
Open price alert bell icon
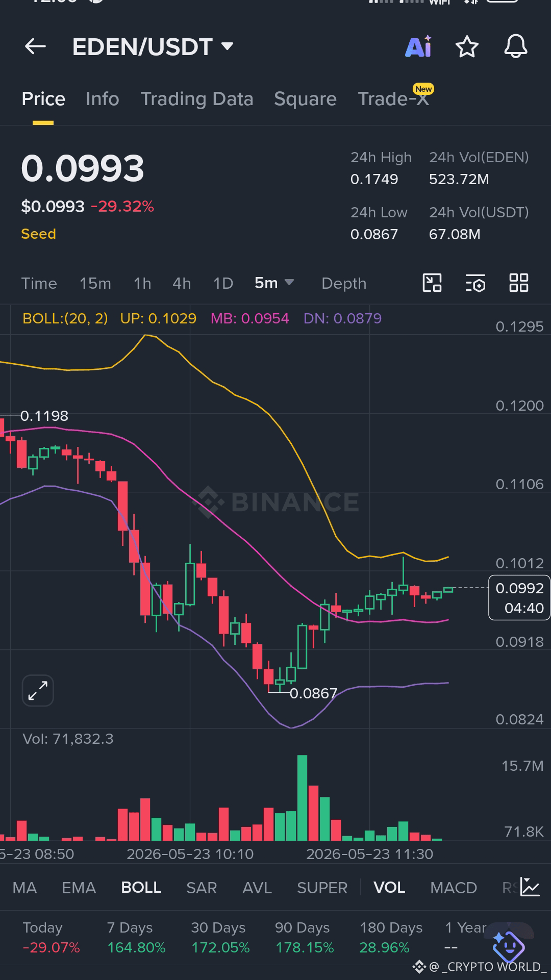click(x=516, y=47)
